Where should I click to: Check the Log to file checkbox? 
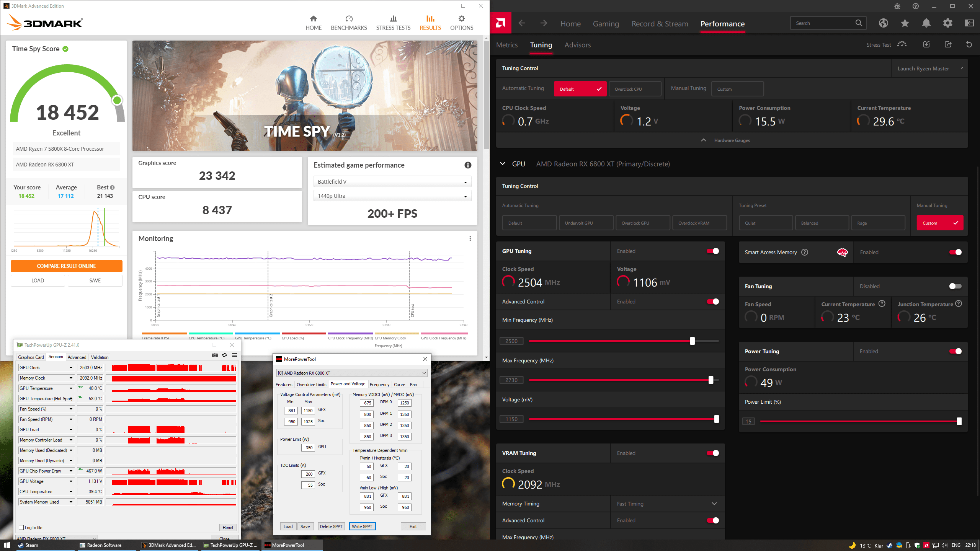pyautogui.click(x=21, y=527)
